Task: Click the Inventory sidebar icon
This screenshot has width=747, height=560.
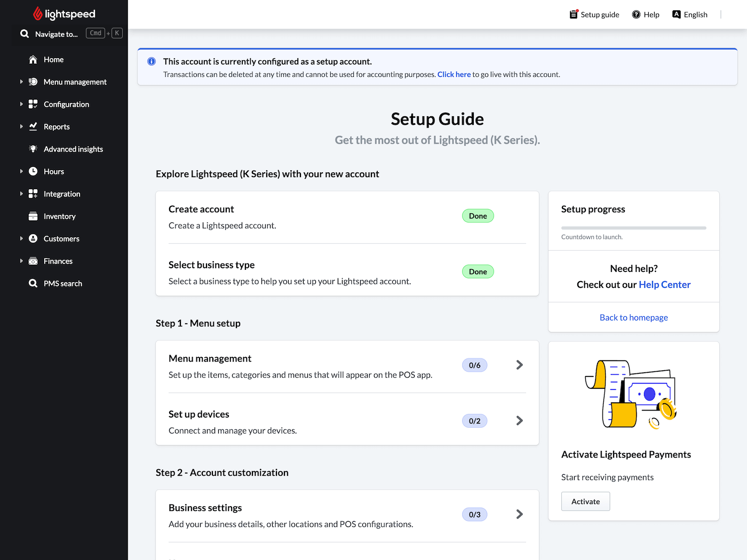Action: (x=33, y=216)
